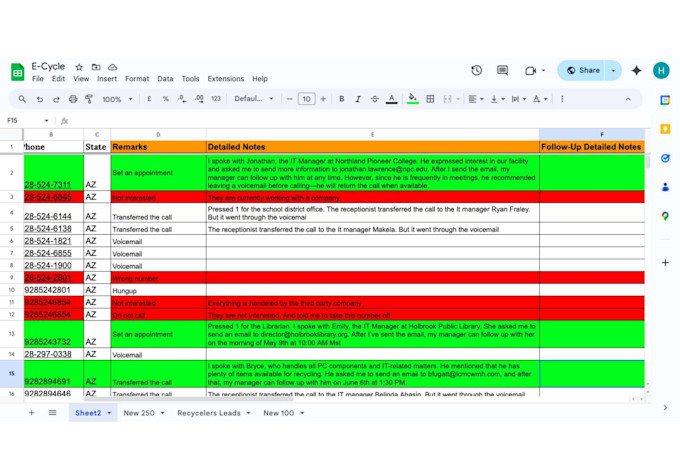The image size is (680, 459).
Task: Toggle strikethrough formatting
Action: [375, 99]
